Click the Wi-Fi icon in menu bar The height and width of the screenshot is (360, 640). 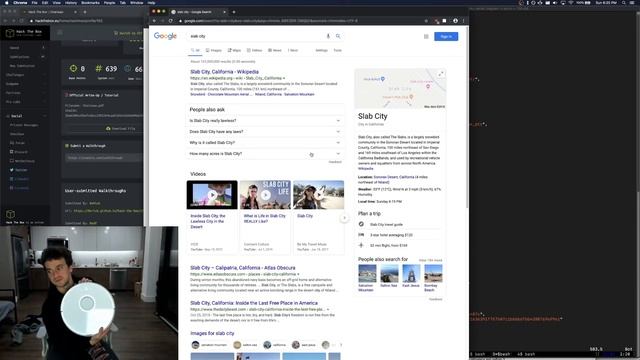click(x=570, y=2)
